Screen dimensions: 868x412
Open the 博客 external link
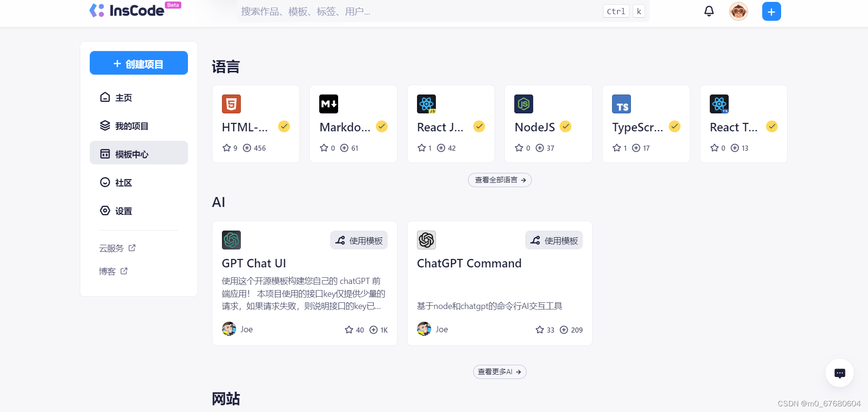tap(113, 271)
